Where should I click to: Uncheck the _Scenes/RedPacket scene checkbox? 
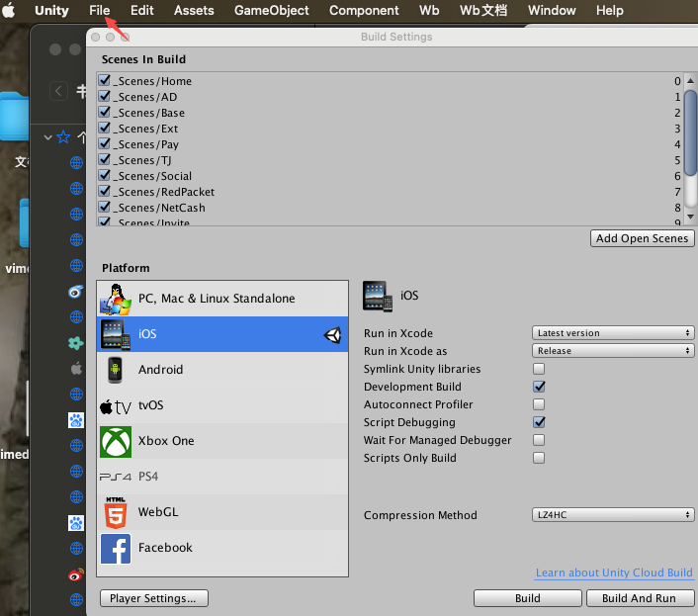105,191
